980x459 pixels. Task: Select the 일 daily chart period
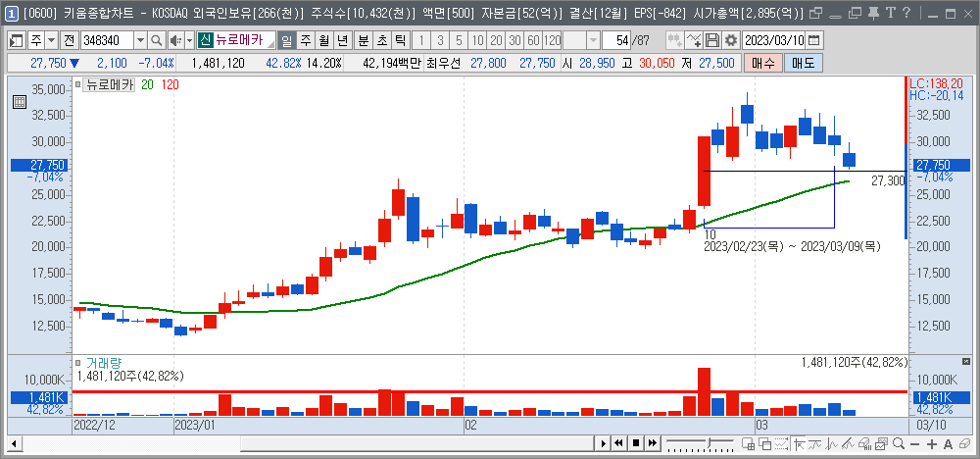click(287, 40)
